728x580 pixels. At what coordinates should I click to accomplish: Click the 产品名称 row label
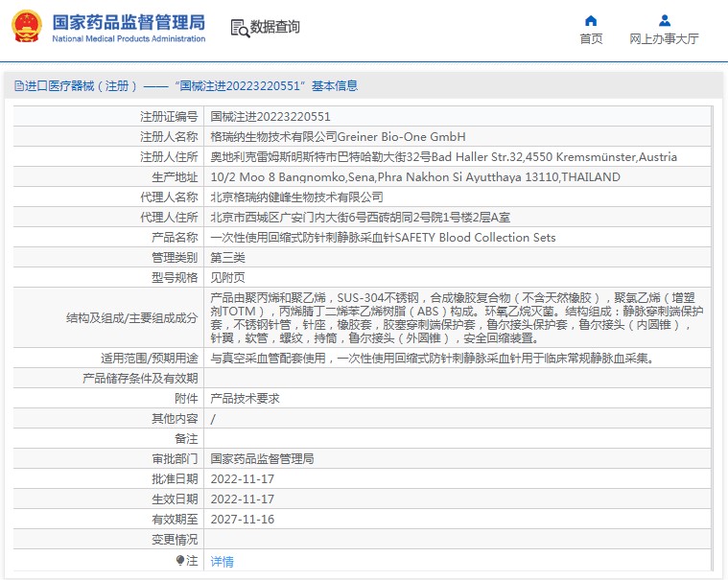(175, 238)
